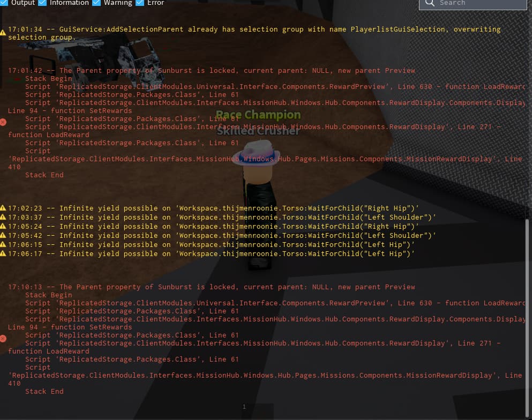The width and height of the screenshot is (532, 420).
Task: Click into the Search input field
Action: click(x=477, y=3)
